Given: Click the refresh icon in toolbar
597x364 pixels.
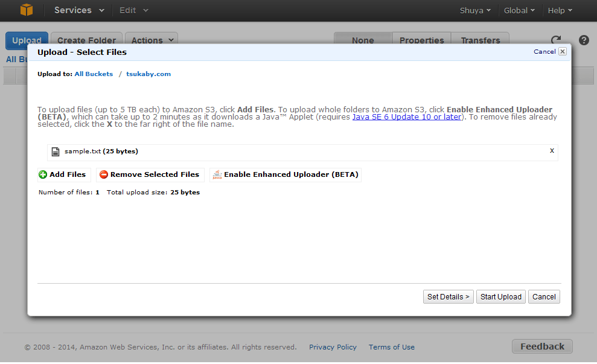Looking at the screenshot, I should click(x=556, y=40).
